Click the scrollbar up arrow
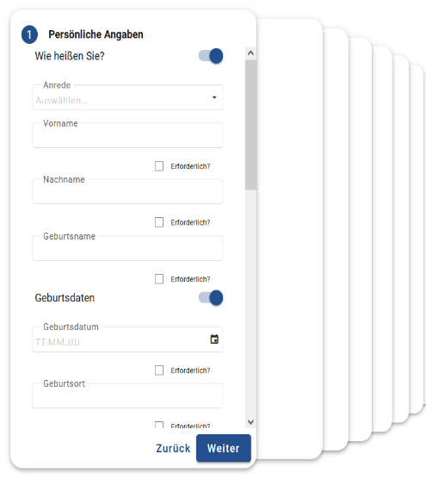The image size is (426, 504). (x=250, y=53)
